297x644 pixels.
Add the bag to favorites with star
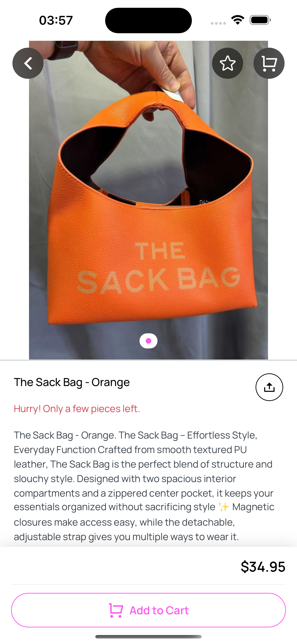coord(227,63)
